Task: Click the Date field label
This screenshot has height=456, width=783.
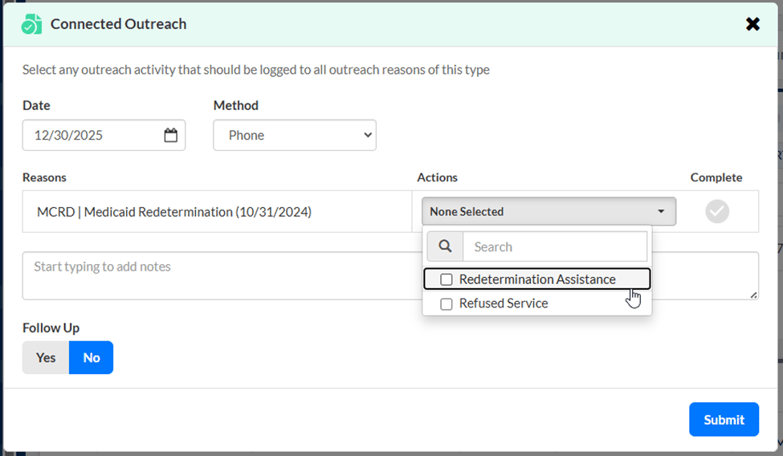Action: click(x=36, y=105)
